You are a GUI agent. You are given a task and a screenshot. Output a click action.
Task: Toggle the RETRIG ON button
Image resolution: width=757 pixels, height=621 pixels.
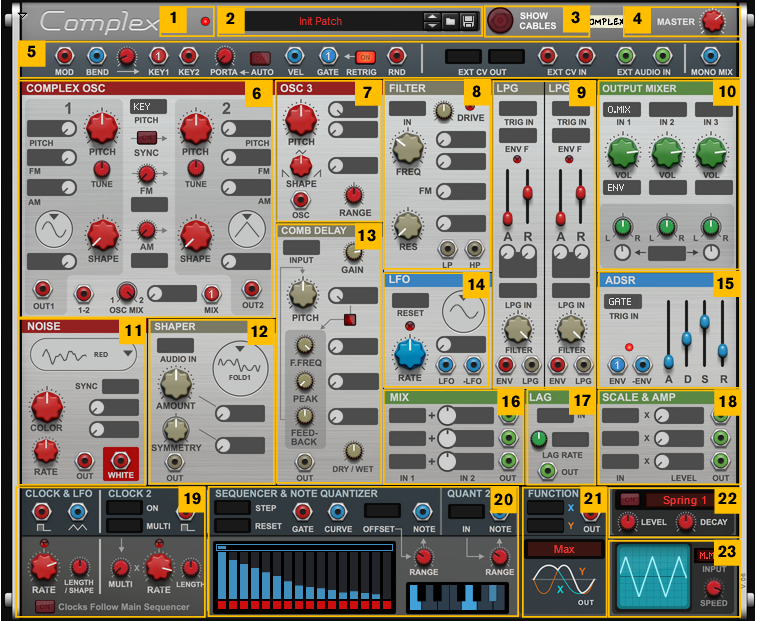[x=365, y=57]
